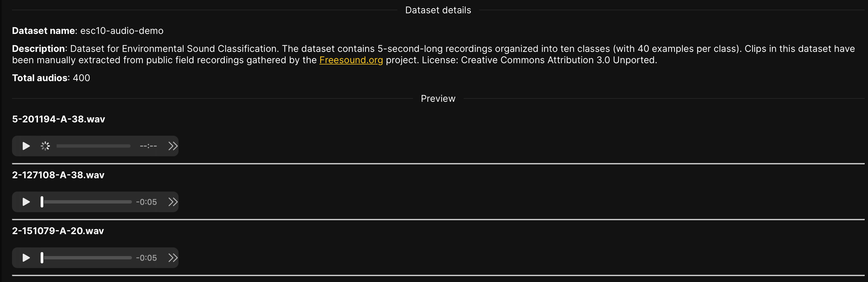Toggle playback of the first preview audio

tap(25, 146)
